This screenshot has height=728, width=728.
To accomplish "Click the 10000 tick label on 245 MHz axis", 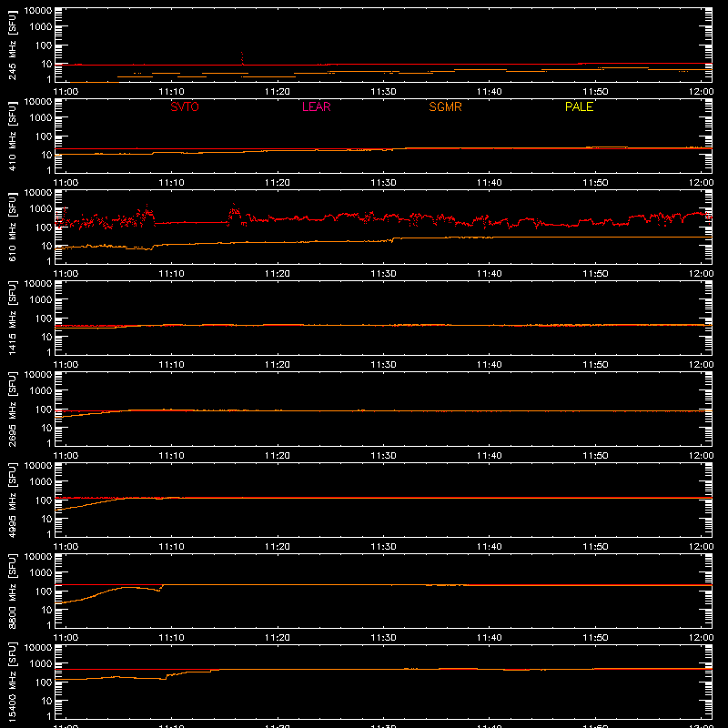I will pos(38,10).
